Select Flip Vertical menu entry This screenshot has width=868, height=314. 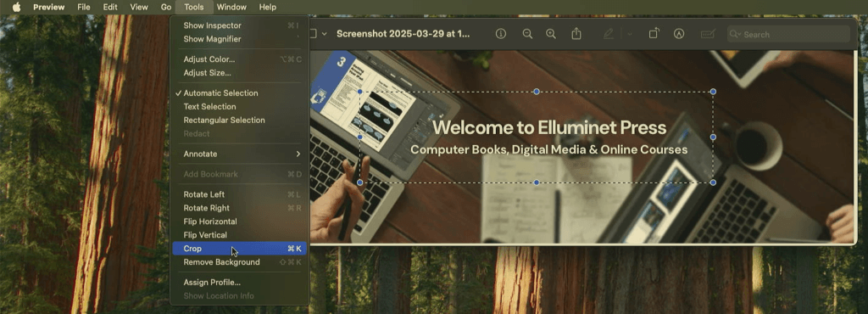[239, 235]
